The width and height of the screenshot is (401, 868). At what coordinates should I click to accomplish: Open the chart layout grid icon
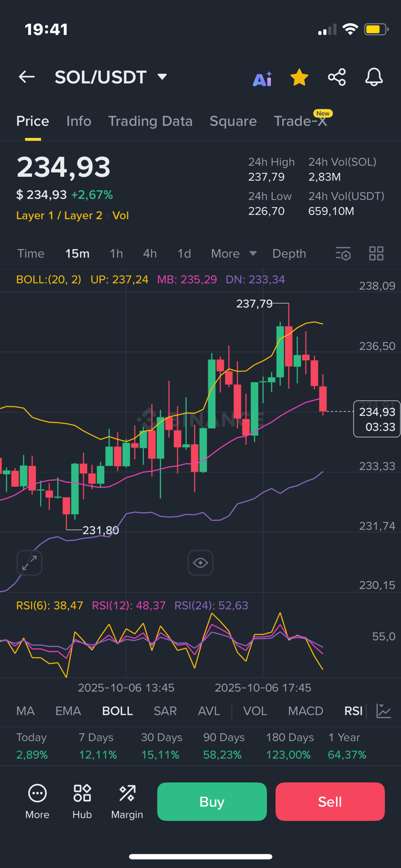(376, 254)
